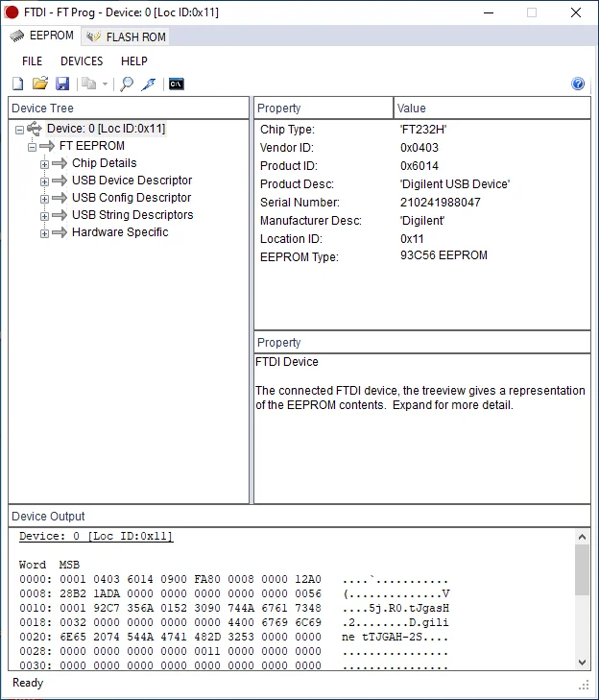Click the 93C56 EEPROM type value
The width and height of the screenshot is (599, 700).
coord(443,255)
